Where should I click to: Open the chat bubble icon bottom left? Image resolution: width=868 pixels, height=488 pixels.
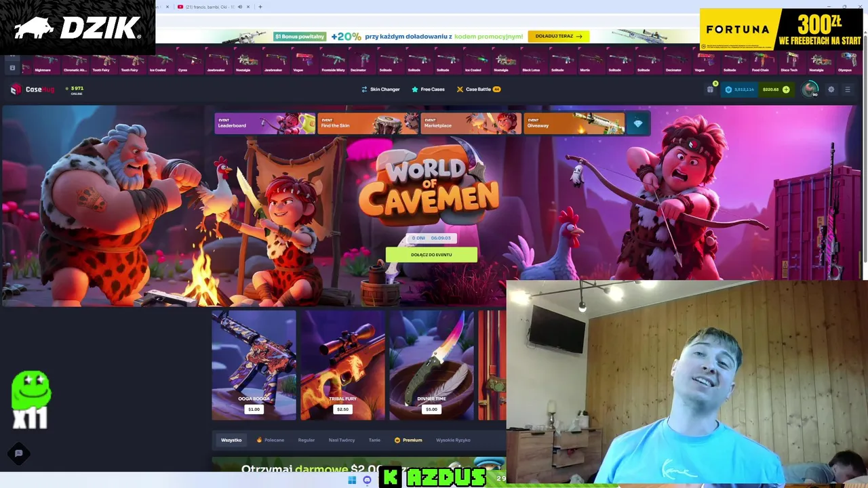tap(19, 453)
